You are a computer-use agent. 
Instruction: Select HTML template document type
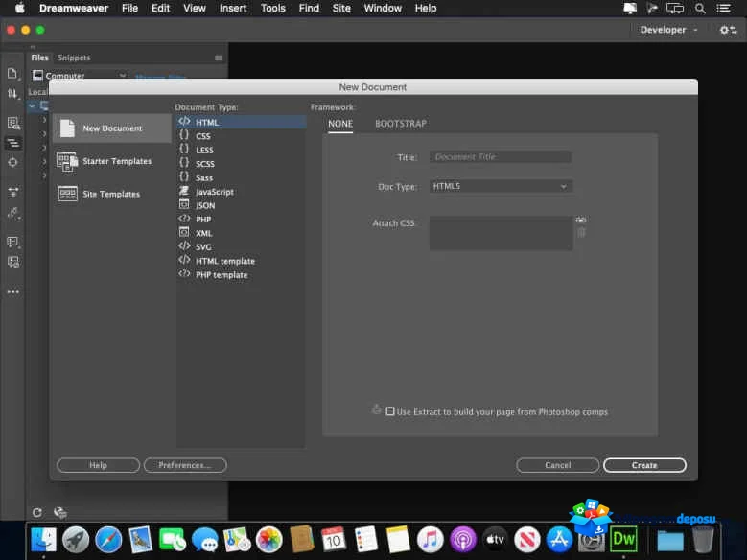241,261
